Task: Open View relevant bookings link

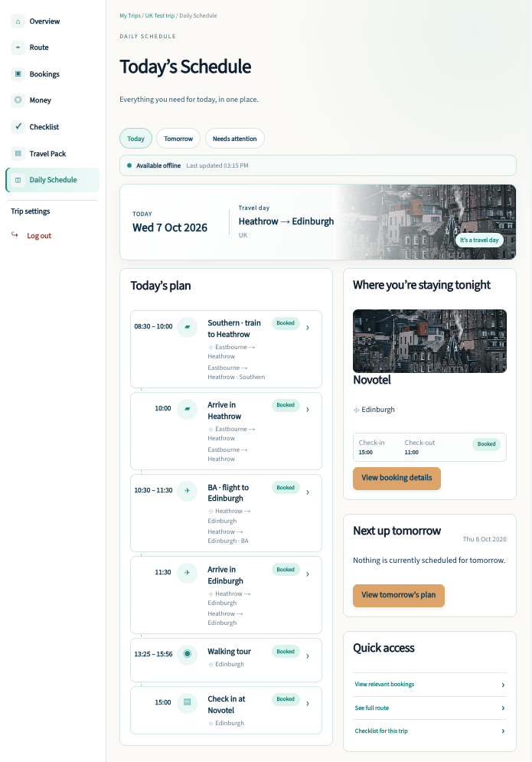Action: 384,684
